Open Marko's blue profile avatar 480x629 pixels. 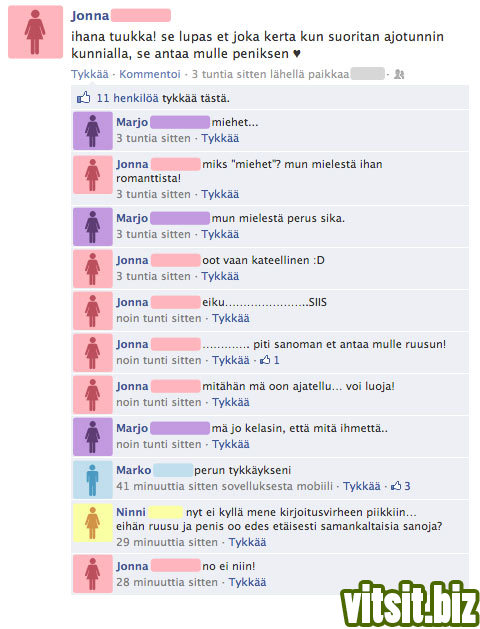(x=93, y=479)
